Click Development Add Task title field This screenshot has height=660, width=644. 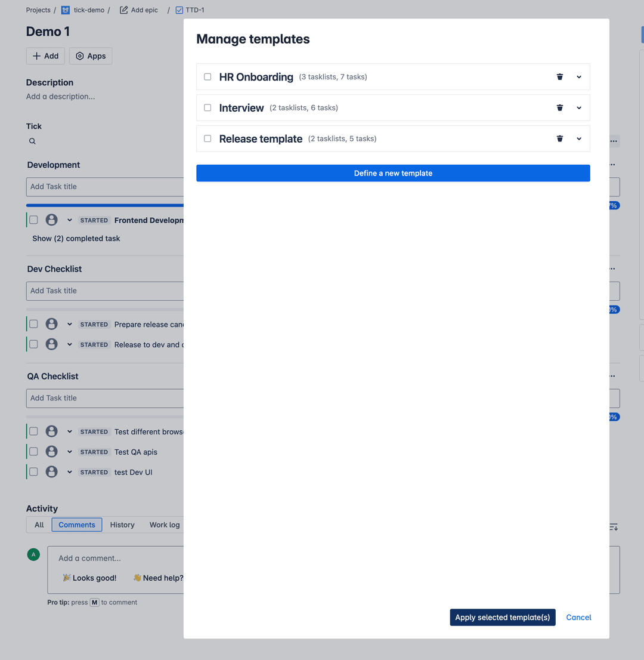click(x=105, y=187)
